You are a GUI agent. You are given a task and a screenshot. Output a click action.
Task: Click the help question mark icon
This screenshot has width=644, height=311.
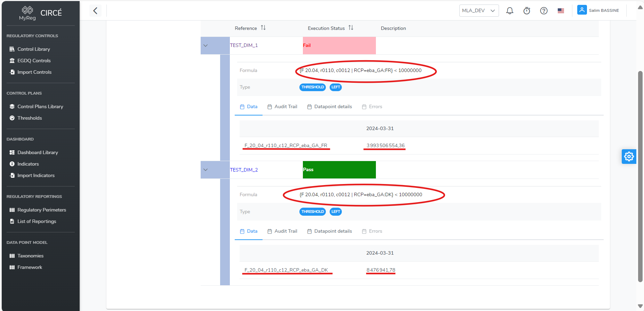tap(544, 11)
